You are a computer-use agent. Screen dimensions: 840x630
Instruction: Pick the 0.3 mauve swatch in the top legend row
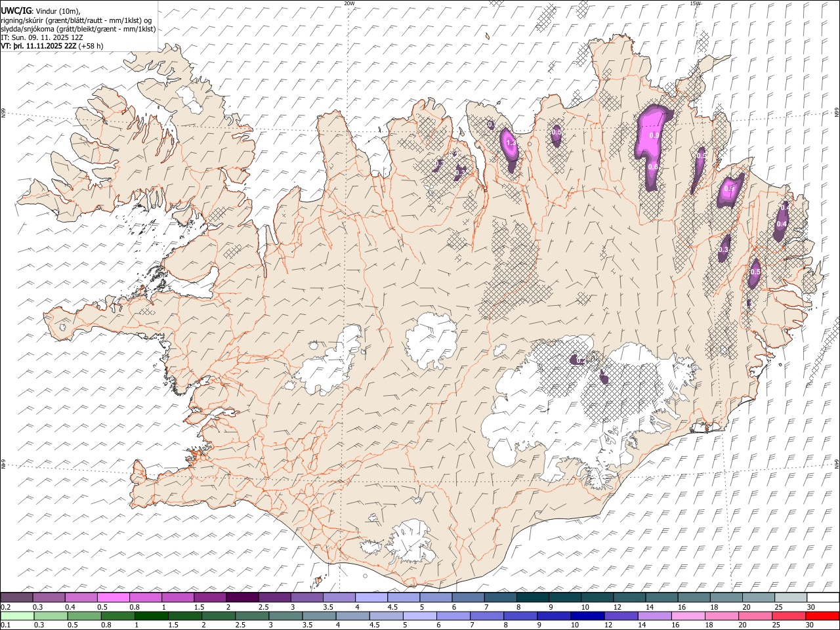[49, 598]
